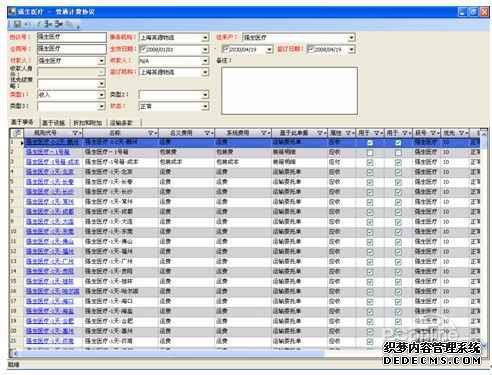Click filter icon in 名义费用 column header
Image resolution: width=492 pixels, height=375 pixels.
tap(208, 133)
